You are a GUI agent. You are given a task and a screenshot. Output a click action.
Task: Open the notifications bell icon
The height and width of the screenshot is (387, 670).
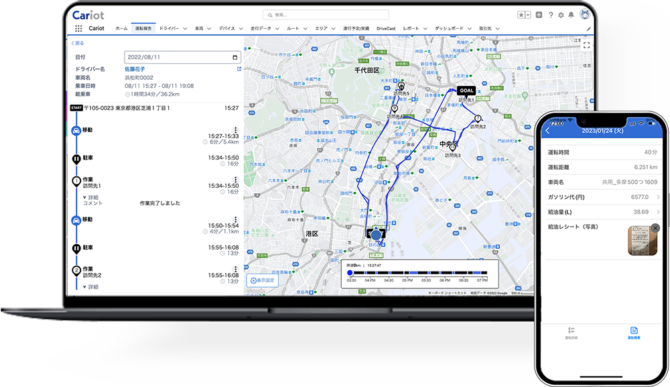pyautogui.click(x=571, y=15)
